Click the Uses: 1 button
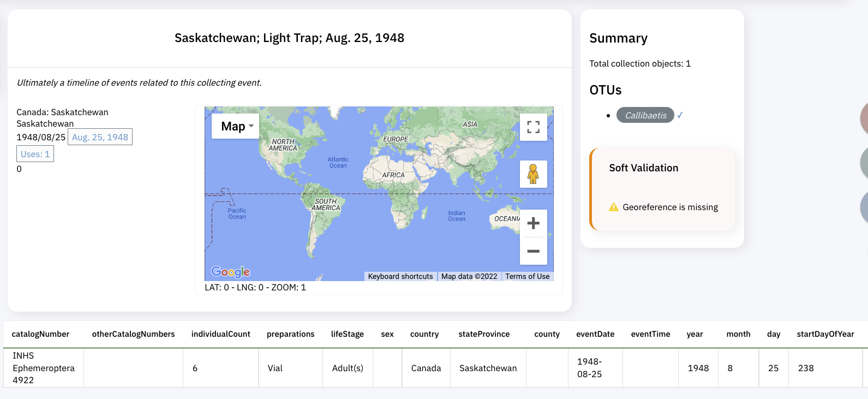Viewport: 868px width, 399px height. click(x=35, y=154)
